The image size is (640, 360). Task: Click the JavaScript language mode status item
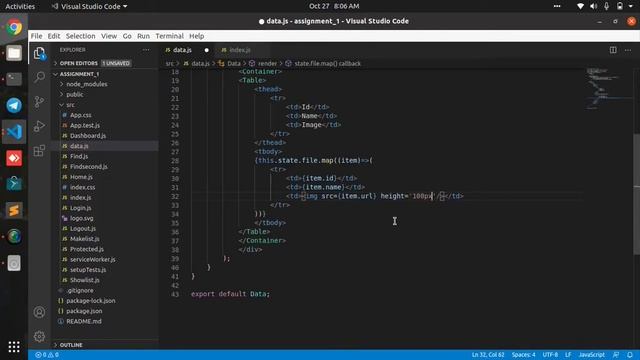(x=591, y=355)
